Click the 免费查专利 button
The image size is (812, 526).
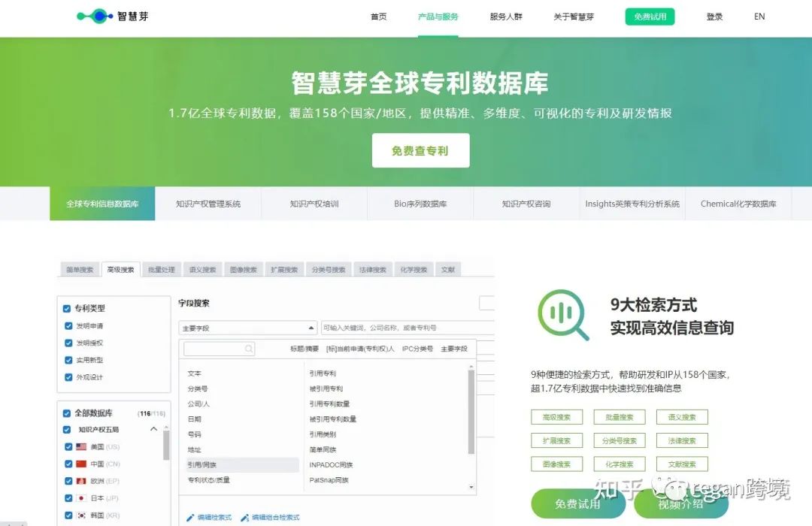pos(420,150)
